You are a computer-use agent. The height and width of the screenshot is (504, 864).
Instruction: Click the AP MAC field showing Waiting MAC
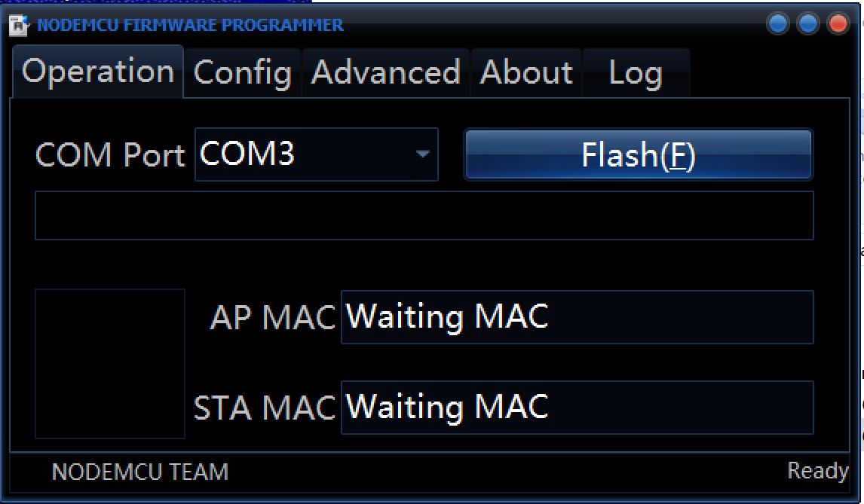pyautogui.click(x=578, y=317)
